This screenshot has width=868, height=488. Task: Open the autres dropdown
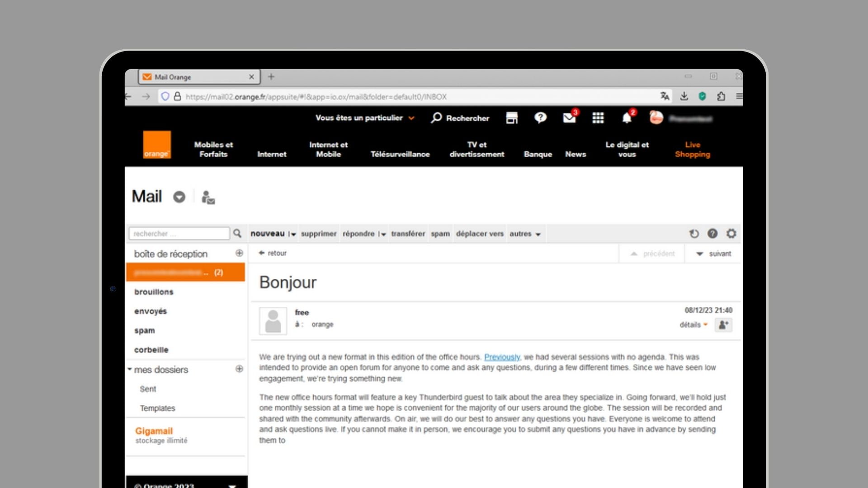(x=525, y=234)
